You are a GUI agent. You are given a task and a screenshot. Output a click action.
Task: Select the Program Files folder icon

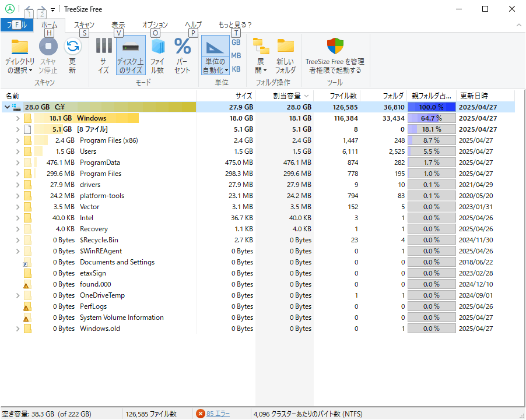27,174
